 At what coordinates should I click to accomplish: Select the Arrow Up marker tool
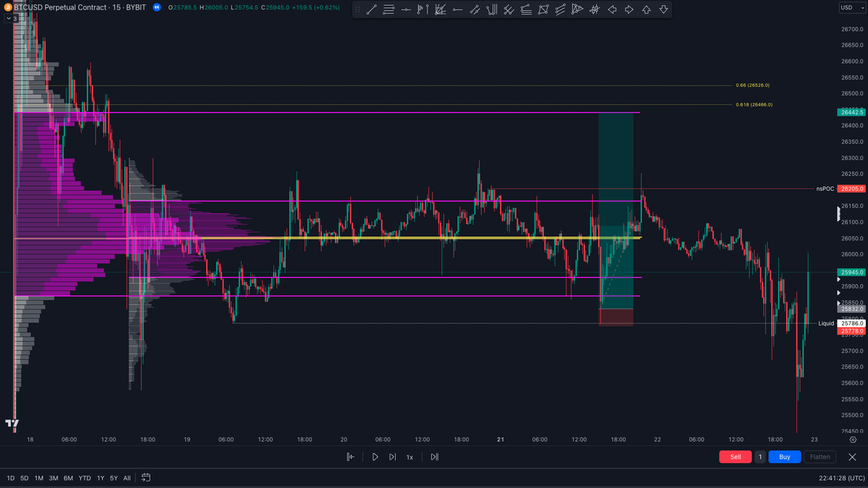tap(646, 9)
